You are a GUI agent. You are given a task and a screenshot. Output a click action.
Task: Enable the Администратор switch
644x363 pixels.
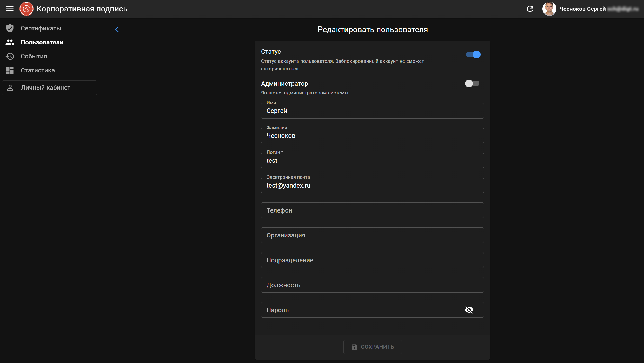click(x=472, y=84)
